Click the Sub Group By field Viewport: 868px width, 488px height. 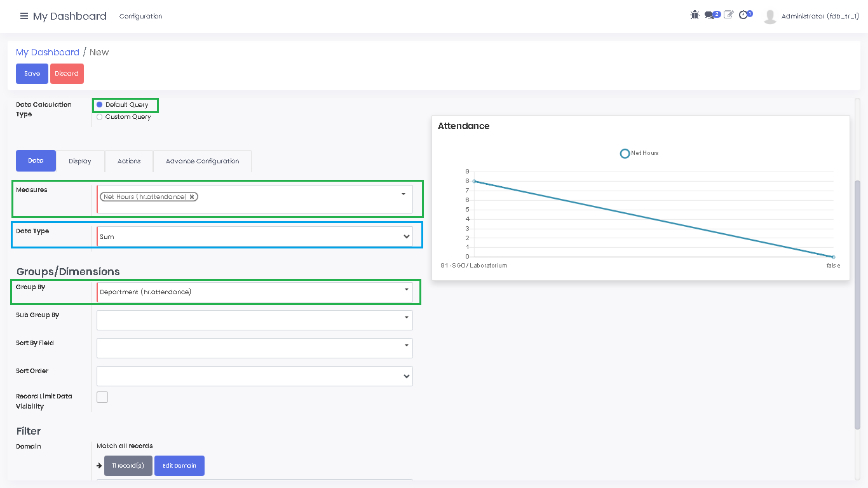coord(254,320)
